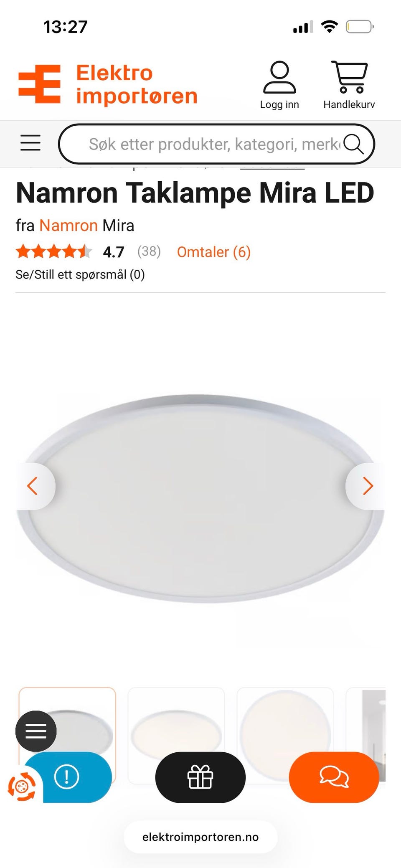Open the orange cookie settings icon
The width and height of the screenshot is (401, 868).
tap(22, 787)
